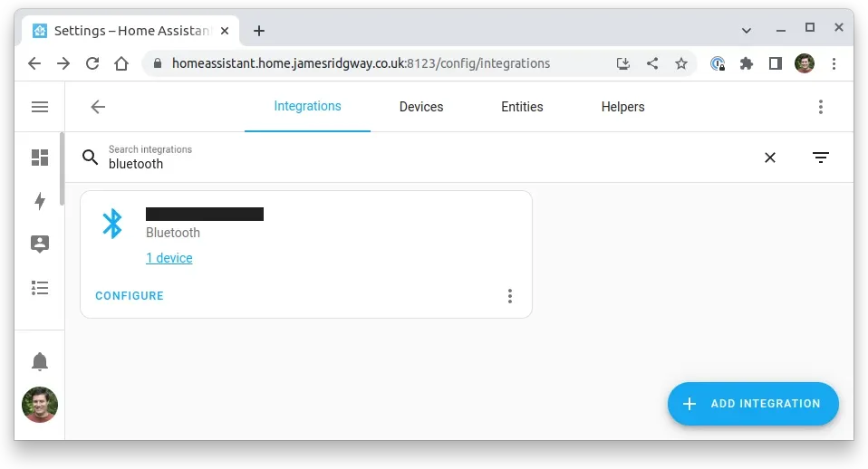Screen dimensions: 868x469
Task: Open the Bluetooth card three-dot menu
Action: (510, 296)
